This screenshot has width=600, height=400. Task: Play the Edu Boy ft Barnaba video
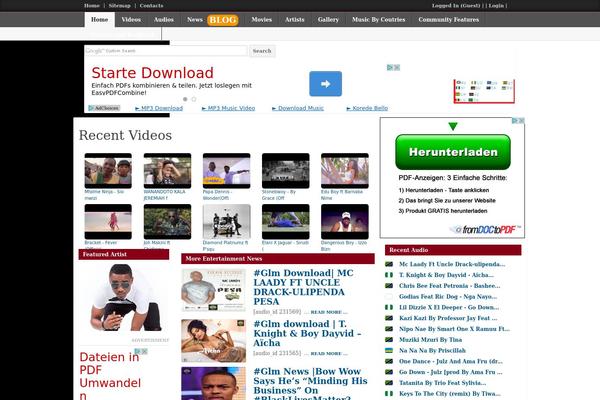tap(345, 171)
